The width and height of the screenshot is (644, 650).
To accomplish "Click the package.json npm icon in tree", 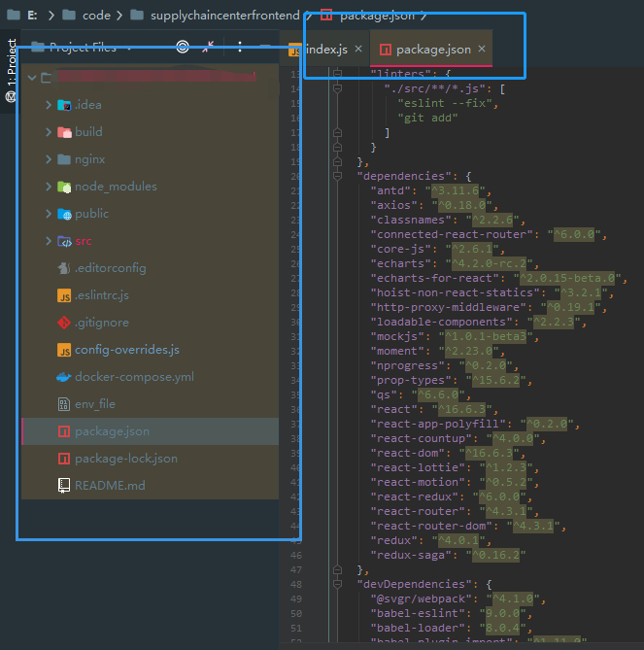I will pyautogui.click(x=64, y=431).
